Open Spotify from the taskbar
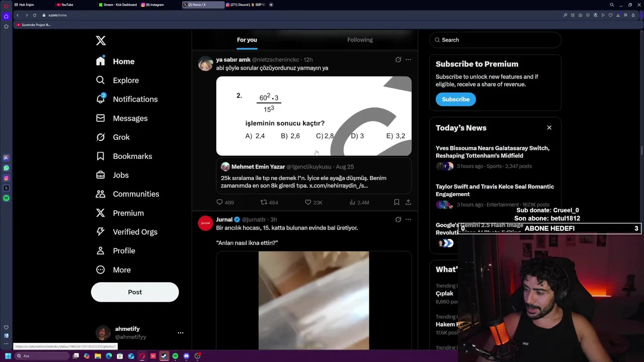Screen dimensions: 644x362 coord(175,356)
